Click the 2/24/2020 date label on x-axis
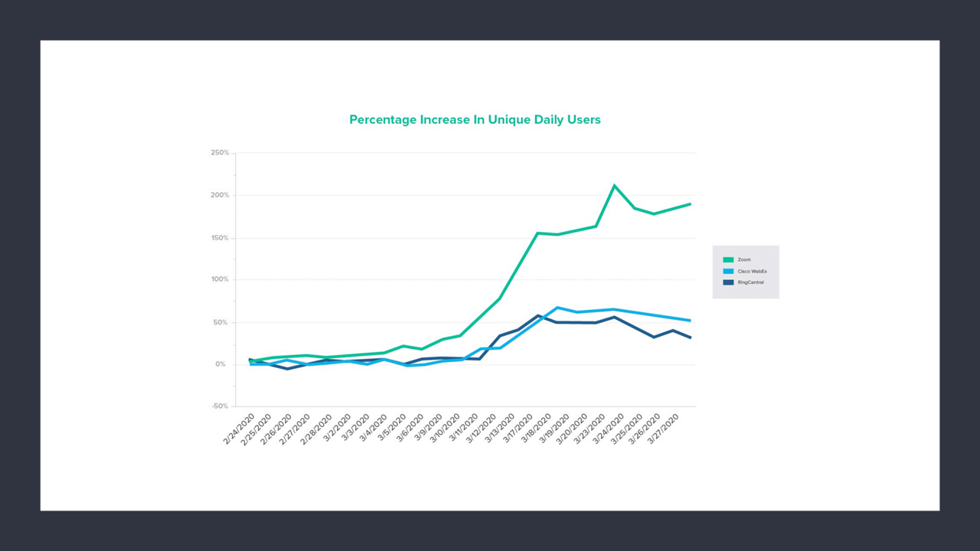Viewport: 980px width, 551px height. tap(239, 430)
